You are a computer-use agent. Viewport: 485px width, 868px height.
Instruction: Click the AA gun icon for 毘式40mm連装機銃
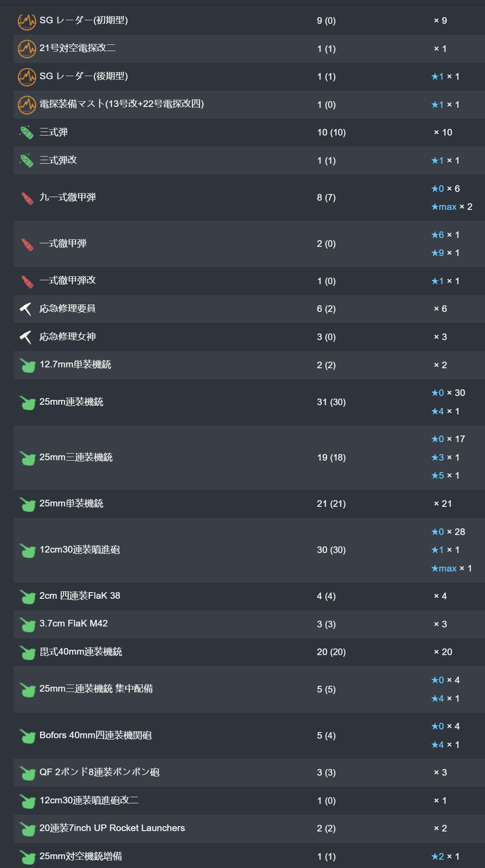tap(28, 652)
